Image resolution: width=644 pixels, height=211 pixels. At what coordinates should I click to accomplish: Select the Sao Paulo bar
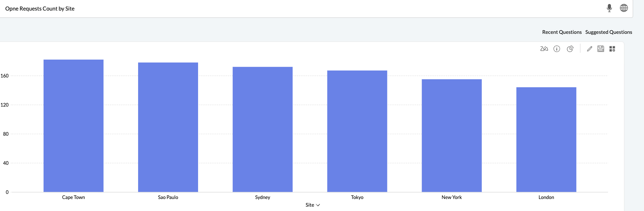(x=168, y=127)
